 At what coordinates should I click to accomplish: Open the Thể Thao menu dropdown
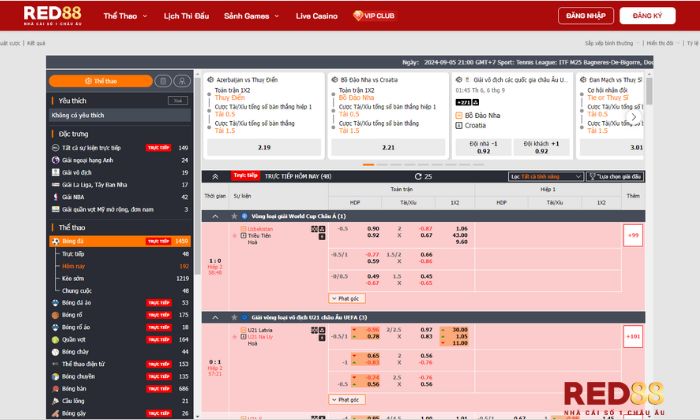tap(125, 16)
